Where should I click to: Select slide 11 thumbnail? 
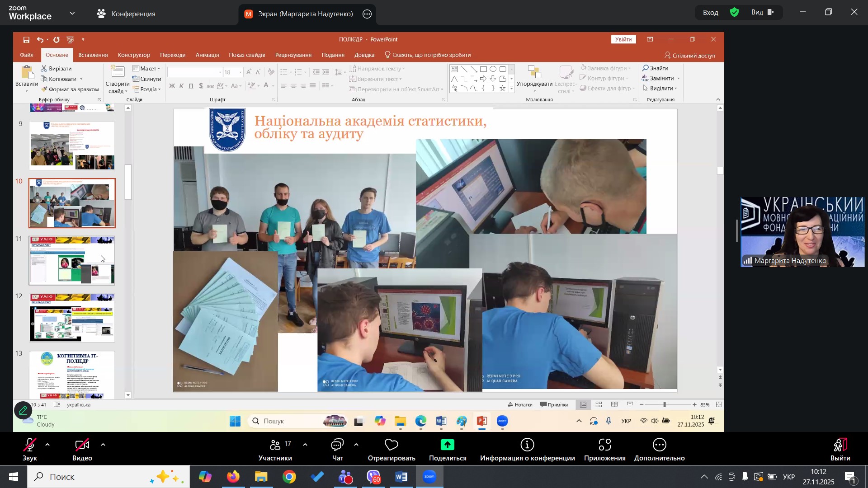(x=72, y=261)
